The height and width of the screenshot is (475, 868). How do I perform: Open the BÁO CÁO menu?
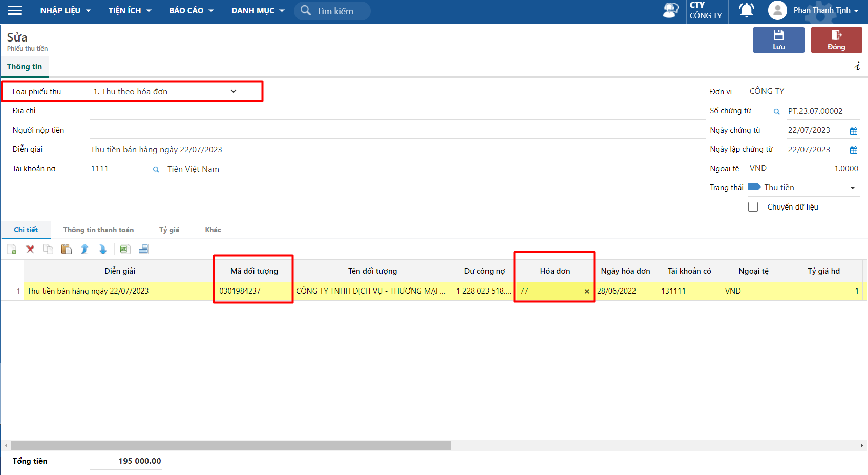click(191, 10)
